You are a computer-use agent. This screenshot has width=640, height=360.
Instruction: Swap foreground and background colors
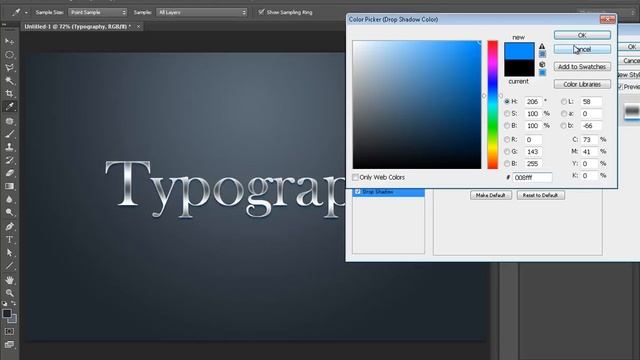(13, 303)
